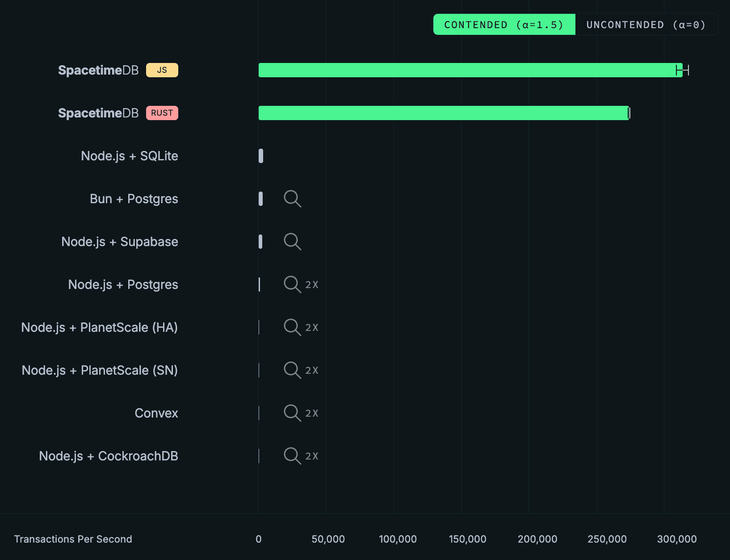Click the Node.js + PlanetScale (HA) label
This screenshot has height=560, width=730.
point(100,327)
